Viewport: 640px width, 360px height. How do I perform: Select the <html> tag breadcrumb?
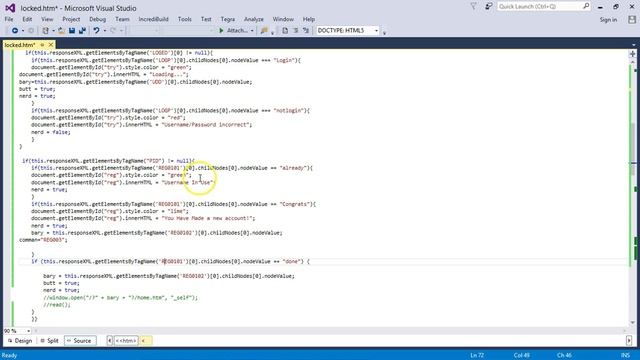(x=126, y=341)
